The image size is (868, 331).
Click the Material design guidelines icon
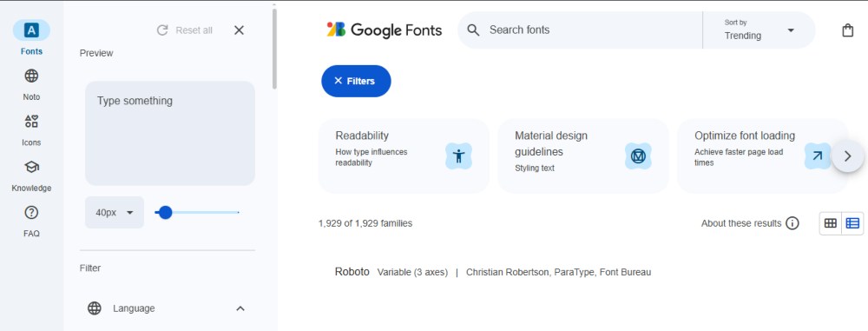click(638, 156)
